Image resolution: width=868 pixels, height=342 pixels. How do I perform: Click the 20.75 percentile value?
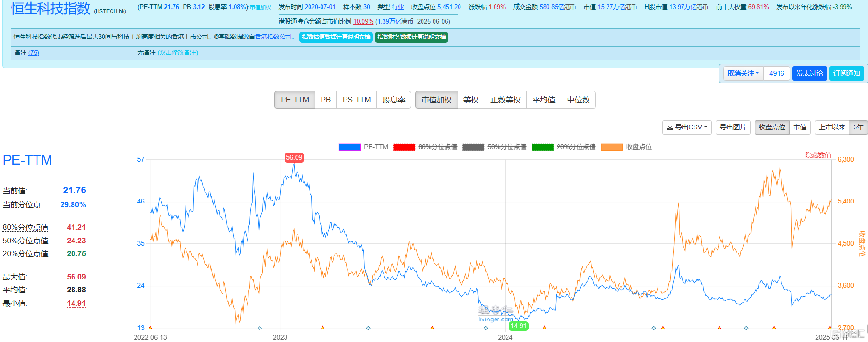(76, 254)
